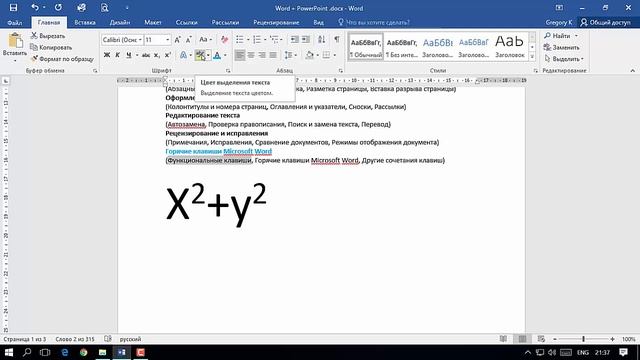Undo the last action
The width and height of the screenshot is (640, 360).
[35, 8]
